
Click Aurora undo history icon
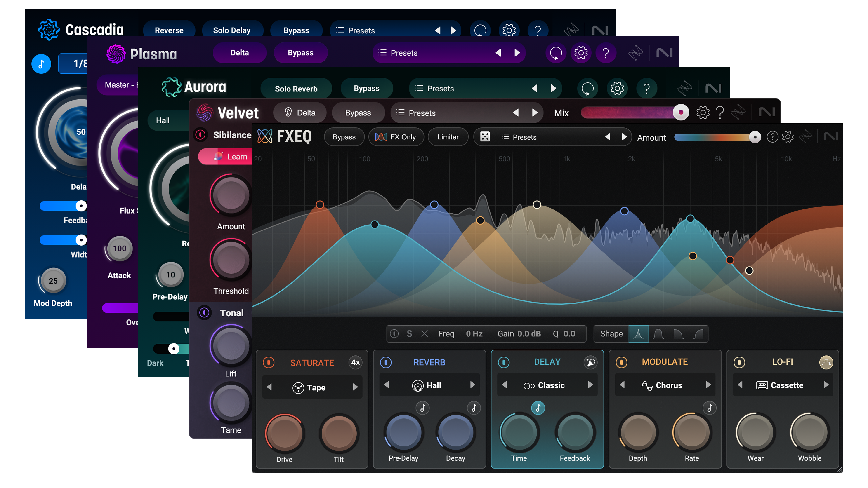[588, 89]
